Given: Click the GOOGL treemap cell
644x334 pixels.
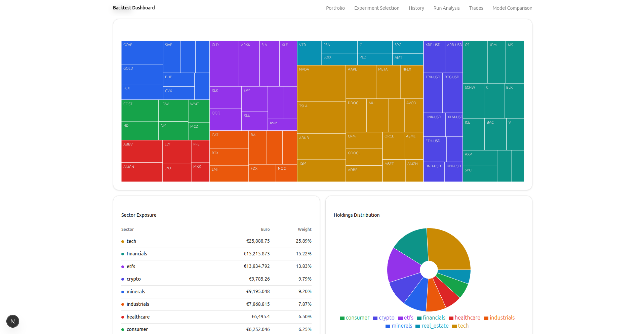Looking at the screenshot, I should (364, 157).
